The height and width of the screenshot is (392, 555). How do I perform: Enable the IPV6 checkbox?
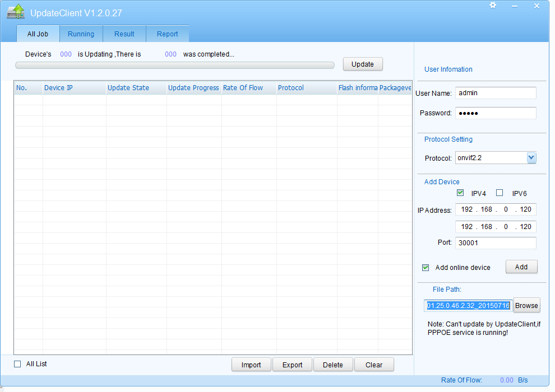pyautogui.click(x=499, y=193)
